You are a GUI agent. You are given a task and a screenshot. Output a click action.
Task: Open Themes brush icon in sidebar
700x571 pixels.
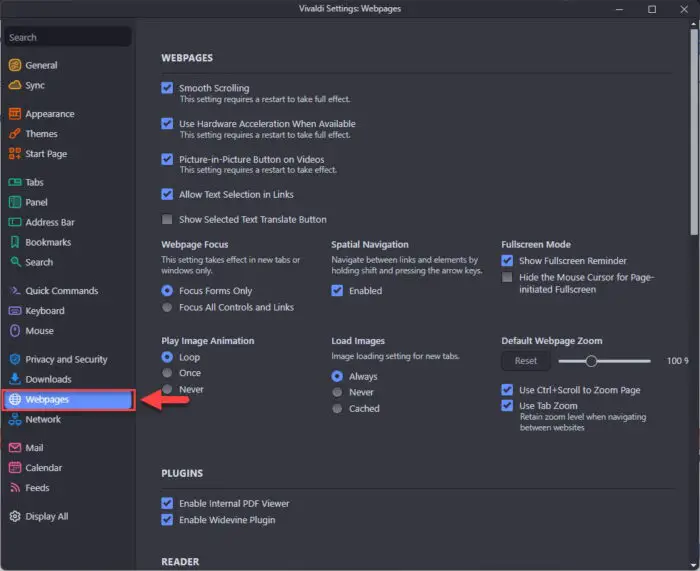(15, 133)
